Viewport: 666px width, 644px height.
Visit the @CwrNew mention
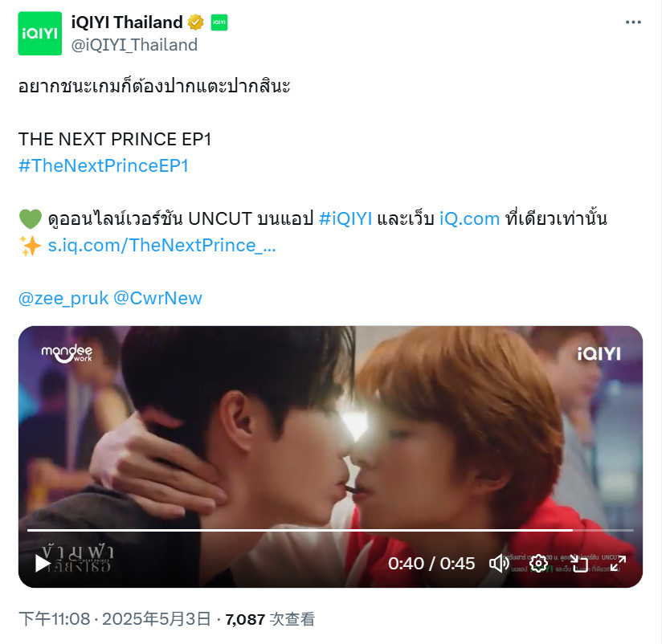[x=157, y=299]
